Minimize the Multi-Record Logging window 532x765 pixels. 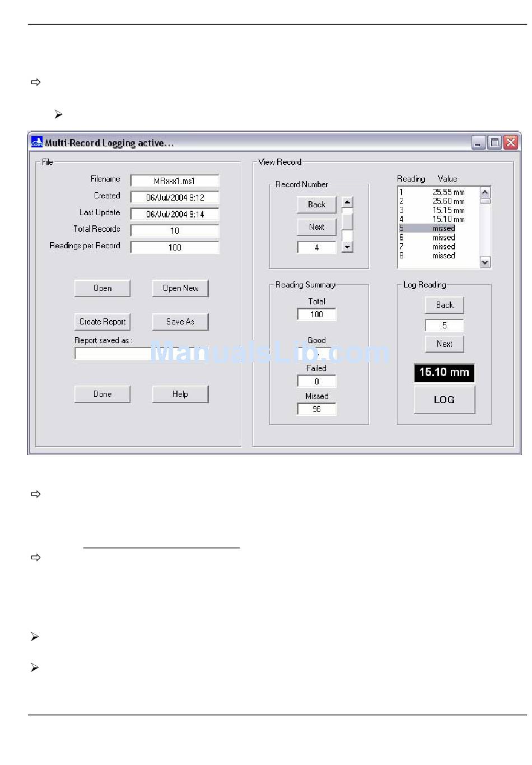tap(478, 142)
